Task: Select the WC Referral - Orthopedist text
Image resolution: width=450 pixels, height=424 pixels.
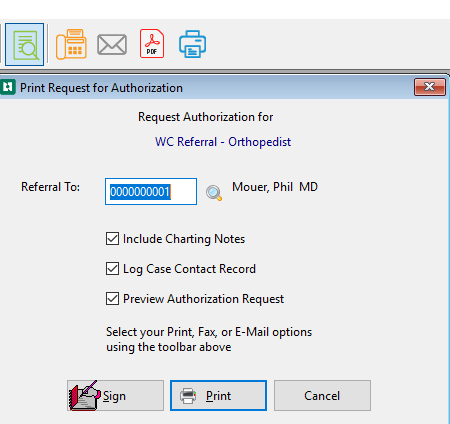Action: (223, 142)
